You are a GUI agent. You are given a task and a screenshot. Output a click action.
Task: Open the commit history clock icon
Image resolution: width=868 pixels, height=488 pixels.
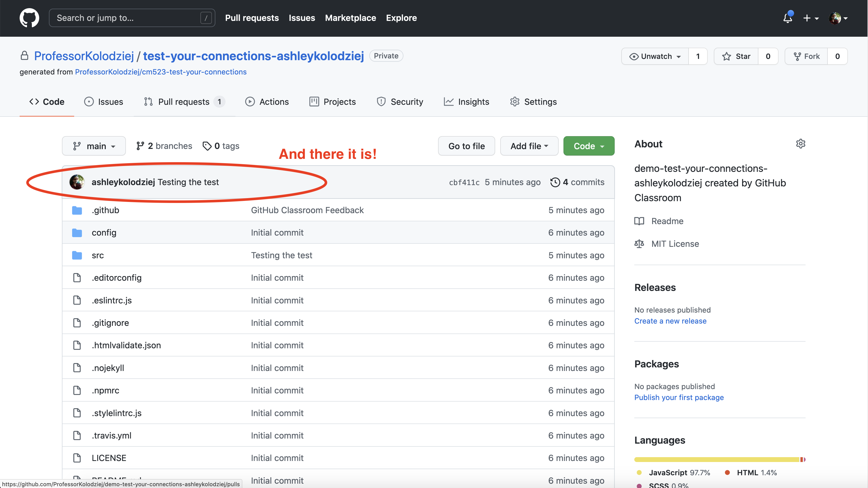point(555,182)
